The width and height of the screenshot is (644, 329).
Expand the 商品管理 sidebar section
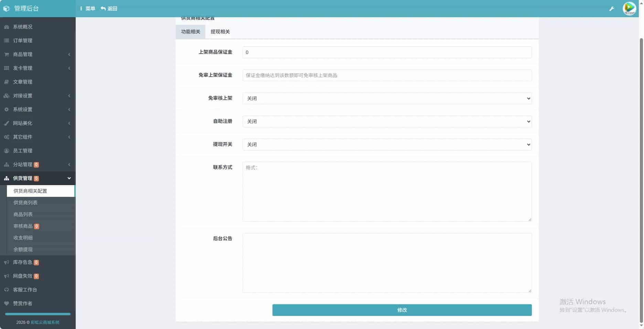(x=37, y=54)
